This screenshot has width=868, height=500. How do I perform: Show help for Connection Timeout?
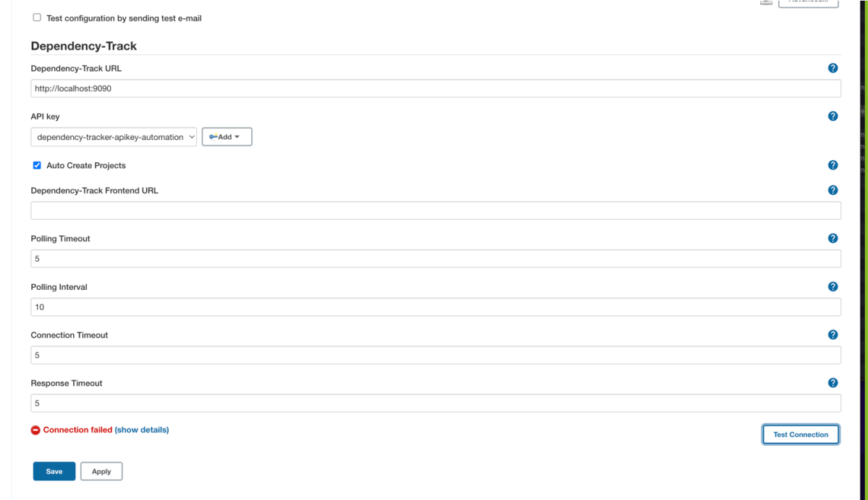point(833,335)
